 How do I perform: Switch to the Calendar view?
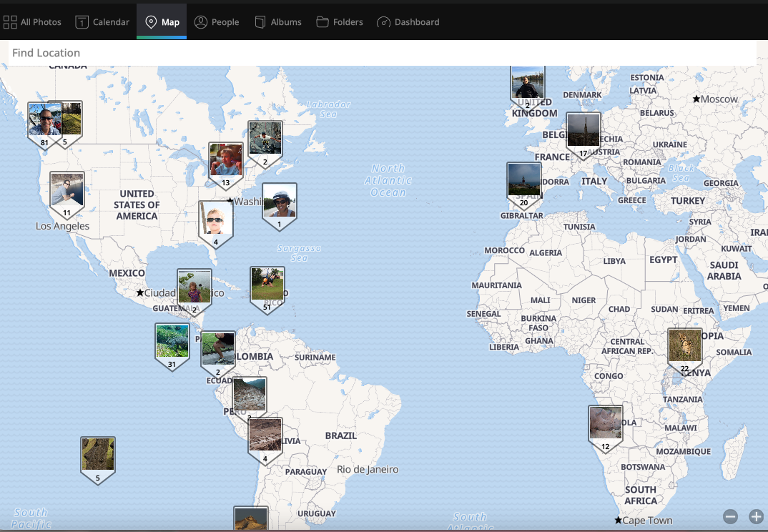[102, 22]
